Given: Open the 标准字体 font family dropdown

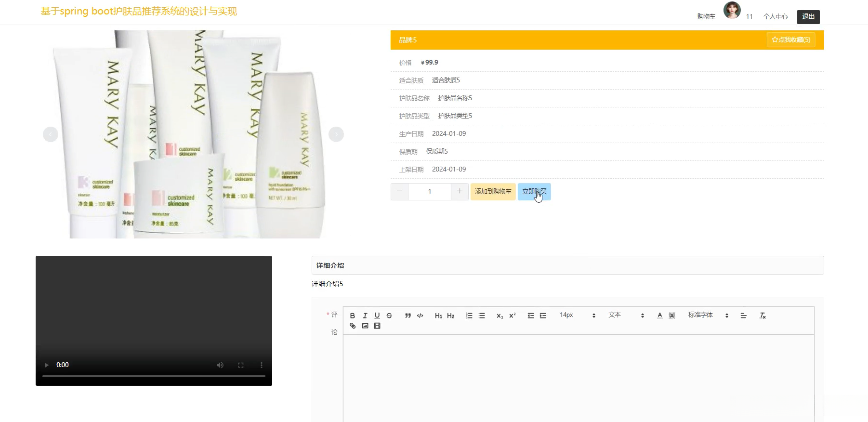Looking at the screenshot, I should click(x=708, y=315).
